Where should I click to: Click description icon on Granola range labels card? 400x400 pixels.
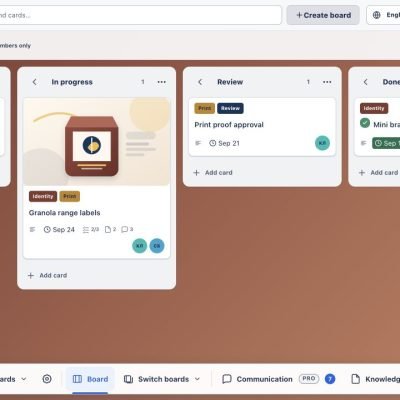pos(32,229)
